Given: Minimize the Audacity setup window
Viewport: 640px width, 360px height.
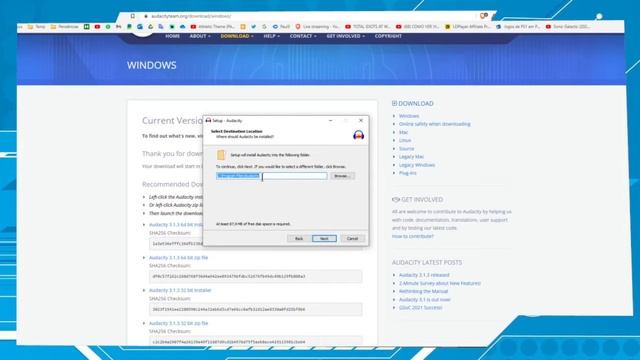Looking at the screenshot, I should pos(331,120).
